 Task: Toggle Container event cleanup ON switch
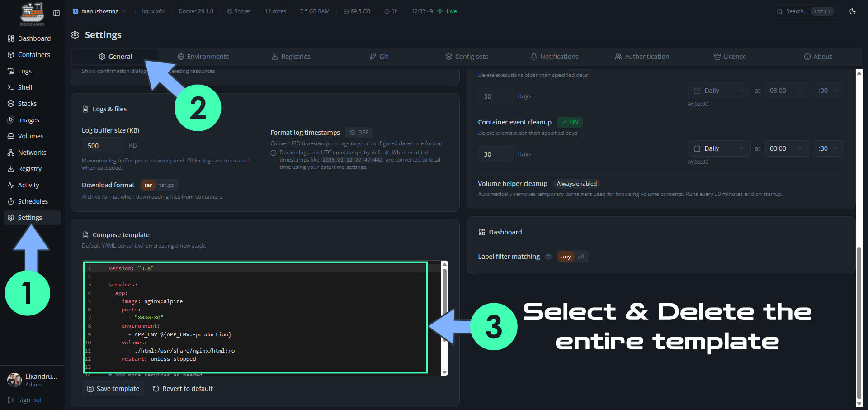[x=570, y=122]
